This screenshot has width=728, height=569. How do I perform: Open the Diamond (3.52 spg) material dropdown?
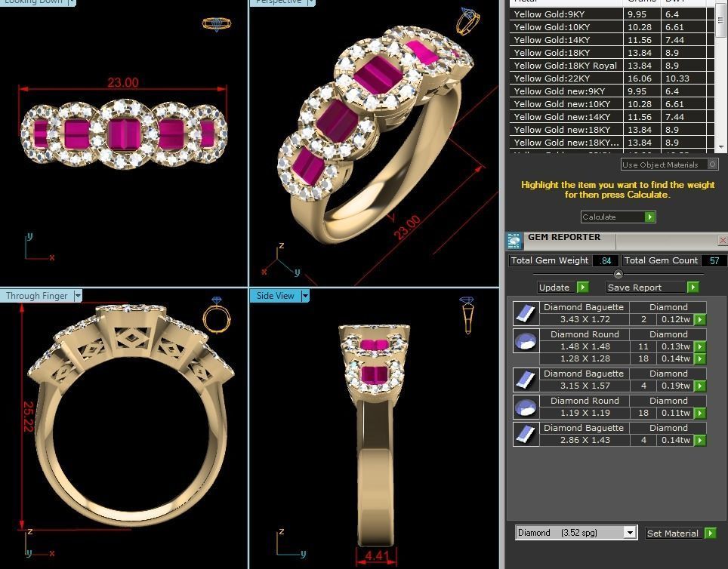630,533
